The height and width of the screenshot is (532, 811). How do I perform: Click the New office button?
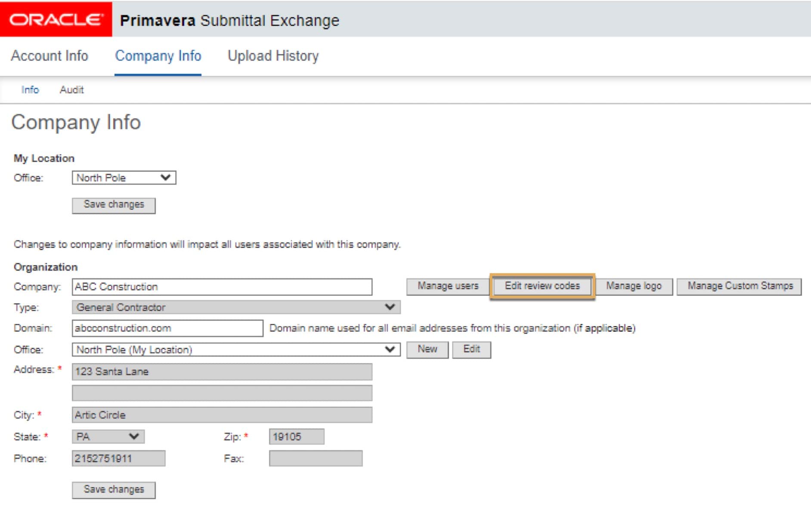[427, 350]
